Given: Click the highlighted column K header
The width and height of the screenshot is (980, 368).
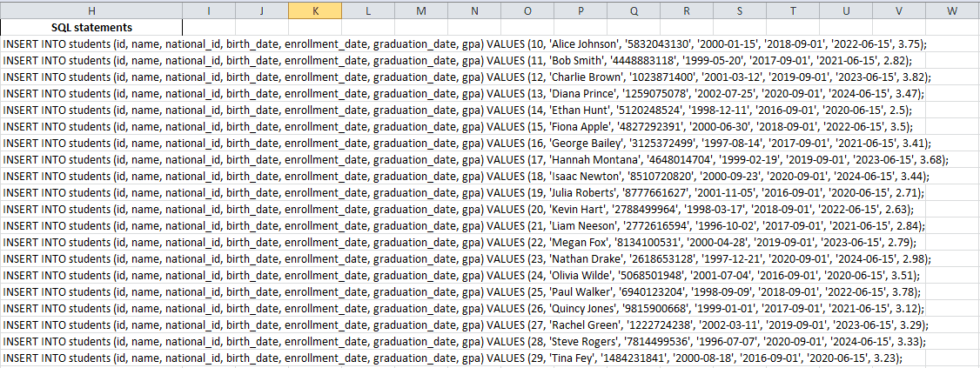Looking at the screenshot, I should [x=314, y=10].
